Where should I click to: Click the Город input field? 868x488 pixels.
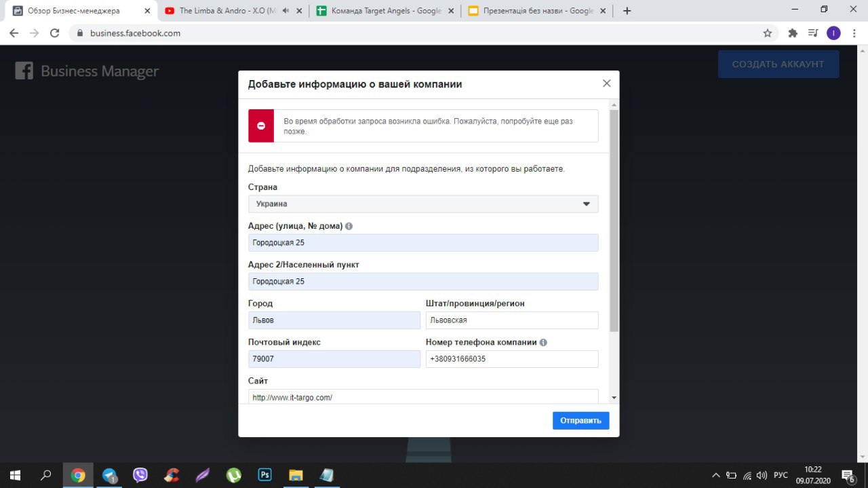(334, 320)
